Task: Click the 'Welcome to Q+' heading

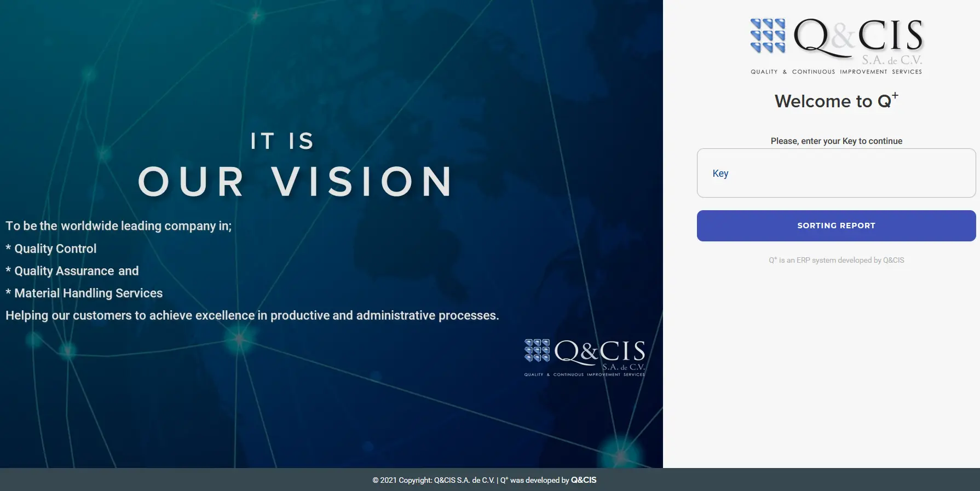Action: [836, 101]
